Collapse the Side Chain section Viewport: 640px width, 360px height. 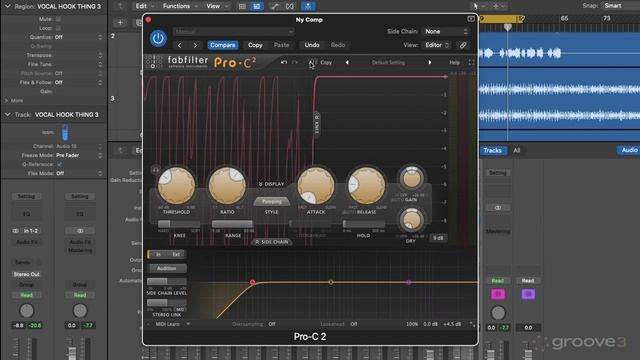[272, 242]
